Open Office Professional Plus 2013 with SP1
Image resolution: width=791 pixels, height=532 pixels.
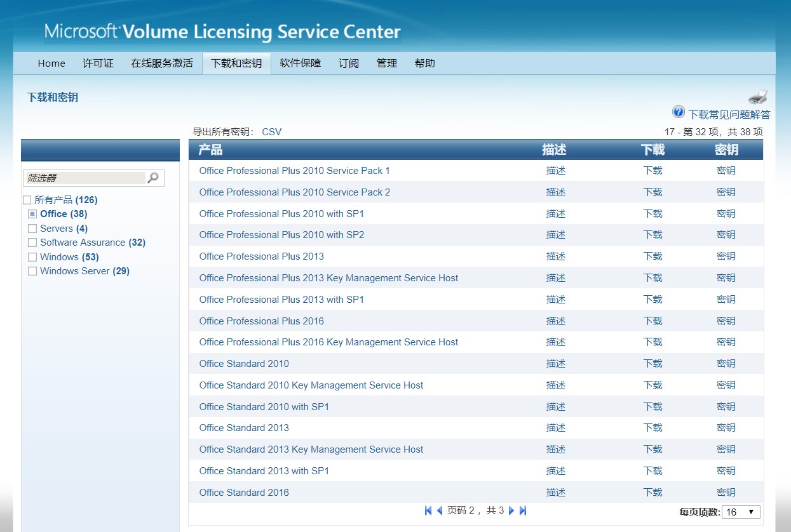click(x=281, y=300)
